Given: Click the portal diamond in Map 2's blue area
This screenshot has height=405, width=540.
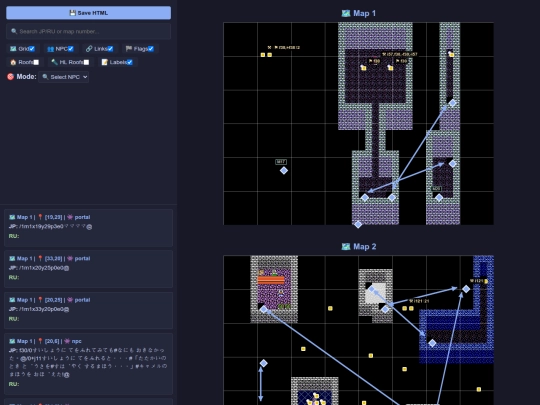Looking at the screenshot, I should [x=432, y=343].
